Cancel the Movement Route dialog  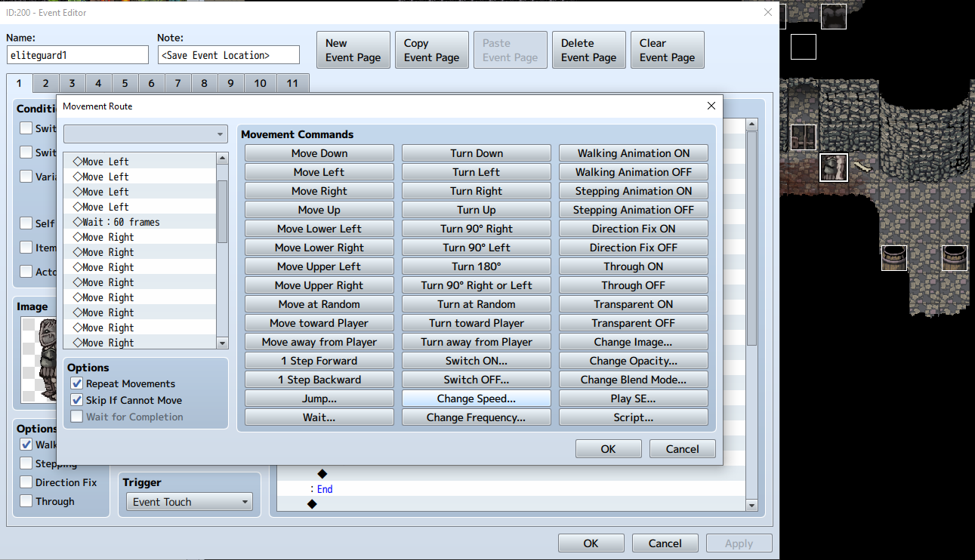point(683,449)
